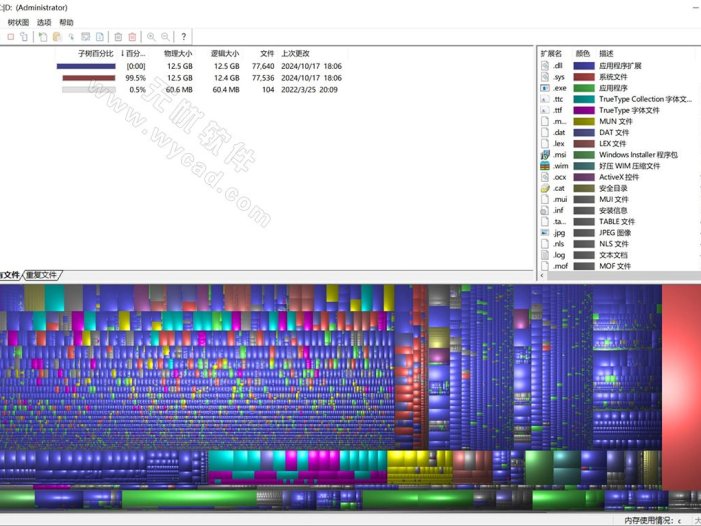The height and width of the screenshot is (526, 701).
Task: Select the huge red block in treemap
Action: [x=681, y=387]
